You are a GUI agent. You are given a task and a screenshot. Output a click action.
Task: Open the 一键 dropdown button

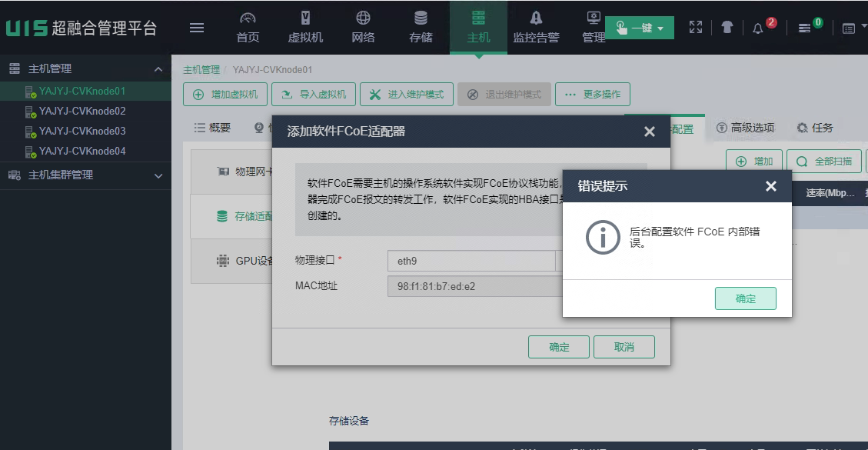(x=640, y=28)
